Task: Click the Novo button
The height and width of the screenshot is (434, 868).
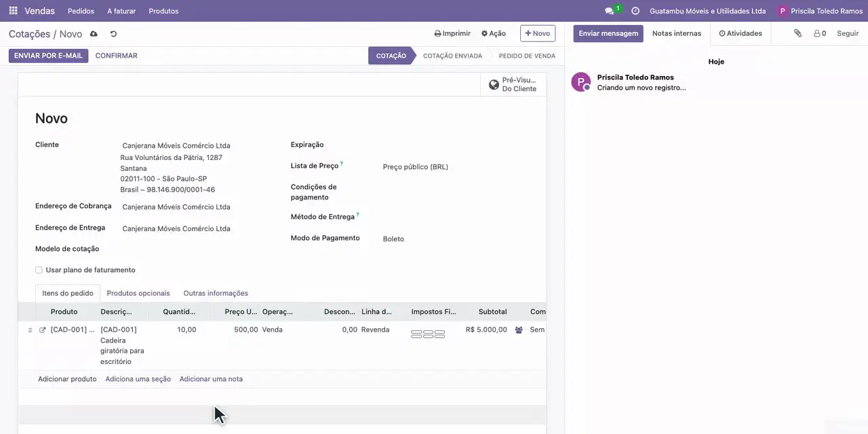Action: [x=538, y=33]
